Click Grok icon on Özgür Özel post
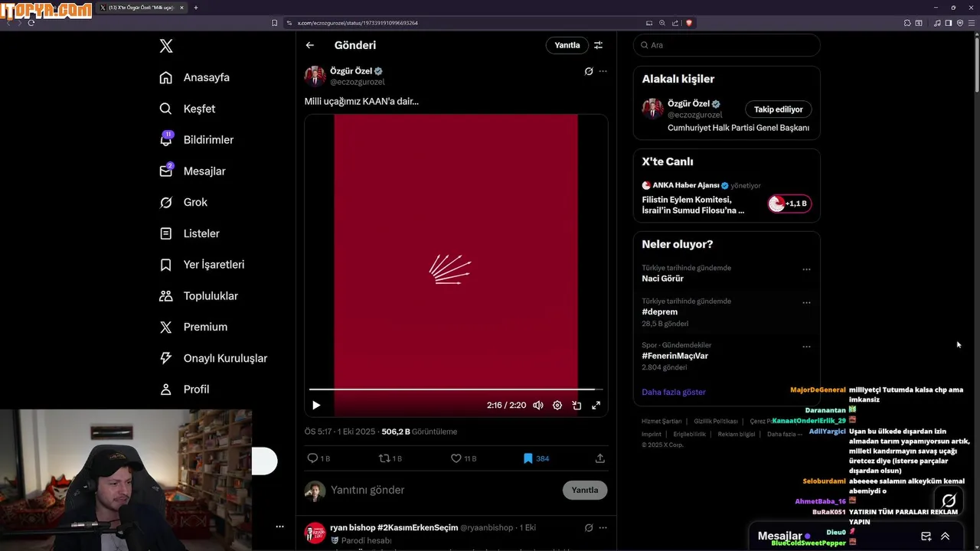 tap(588, 71)
